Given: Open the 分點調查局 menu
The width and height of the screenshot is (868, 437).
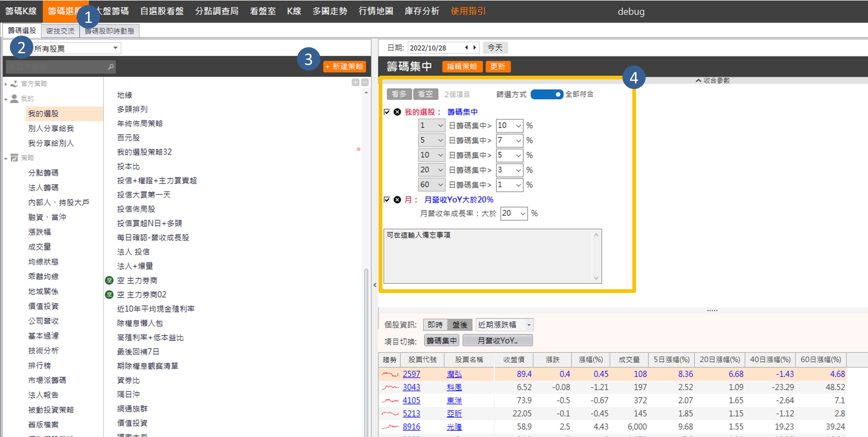Looking at the screenshot, I should tap(217, 11).
